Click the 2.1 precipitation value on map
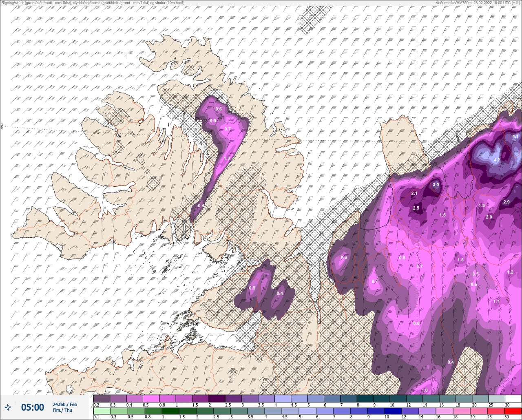This screenshot has height=420, width=522. tap(414, 193)
